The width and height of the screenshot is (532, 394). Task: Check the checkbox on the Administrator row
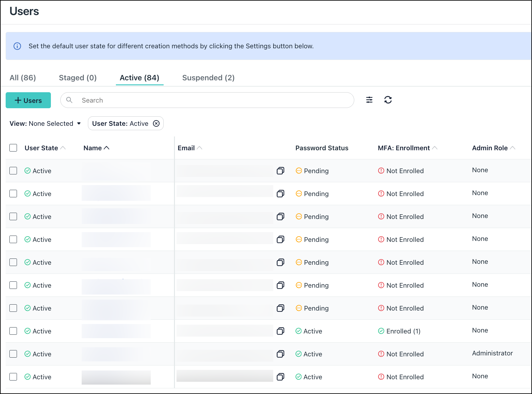tap(13, 354)
